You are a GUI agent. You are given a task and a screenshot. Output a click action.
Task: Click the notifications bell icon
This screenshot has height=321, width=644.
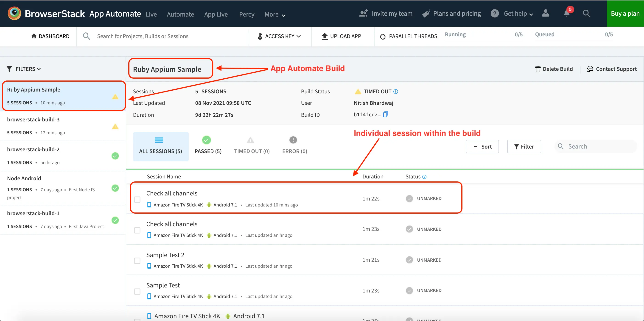point(566,14)
